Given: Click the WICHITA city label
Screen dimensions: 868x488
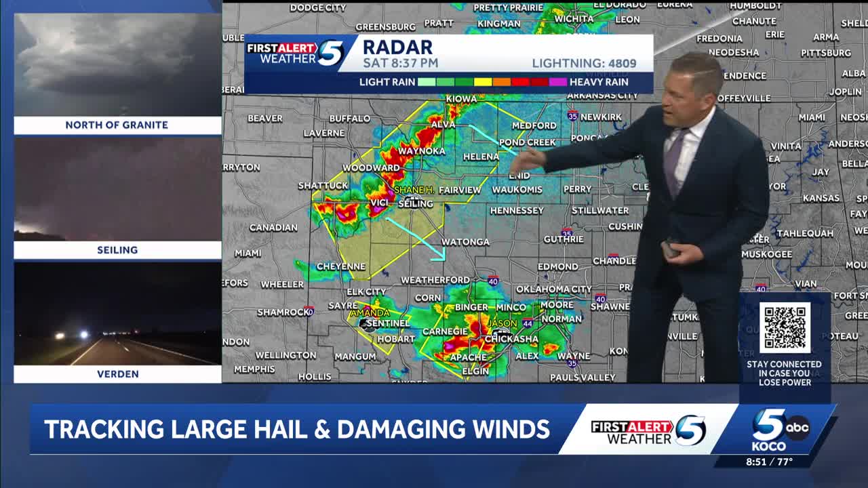Looking at the screenshot, I should [x=574, y=19].
